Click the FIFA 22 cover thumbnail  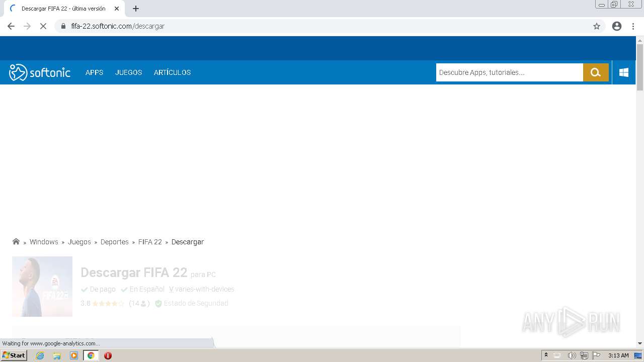(x=42, y=287)
